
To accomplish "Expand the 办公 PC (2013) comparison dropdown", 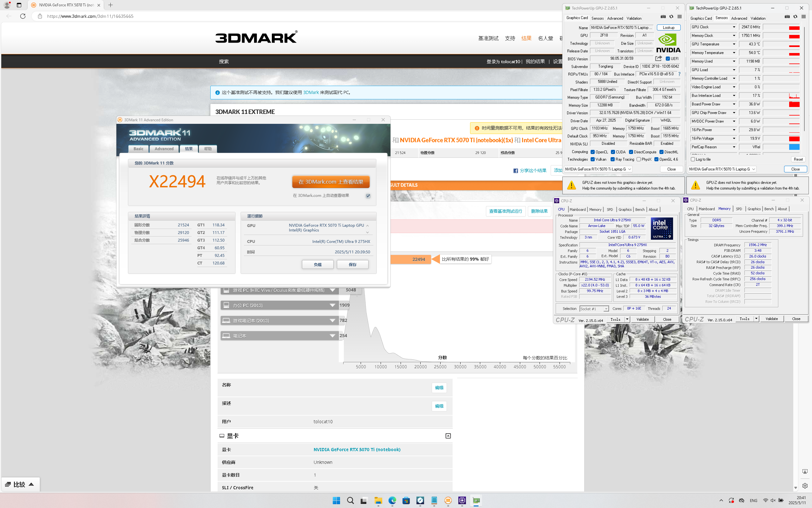I will [332, 305].
